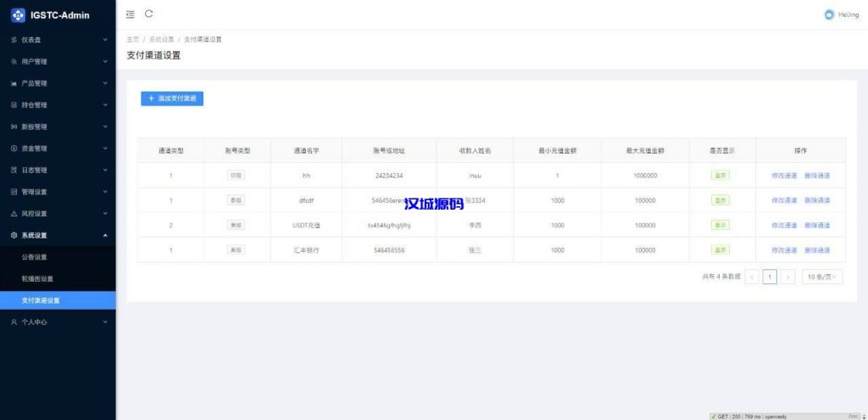Viewport: 868px width, 420px height.
Task: Click the icon beside 新股管理
Action: (x=14, y=127)
